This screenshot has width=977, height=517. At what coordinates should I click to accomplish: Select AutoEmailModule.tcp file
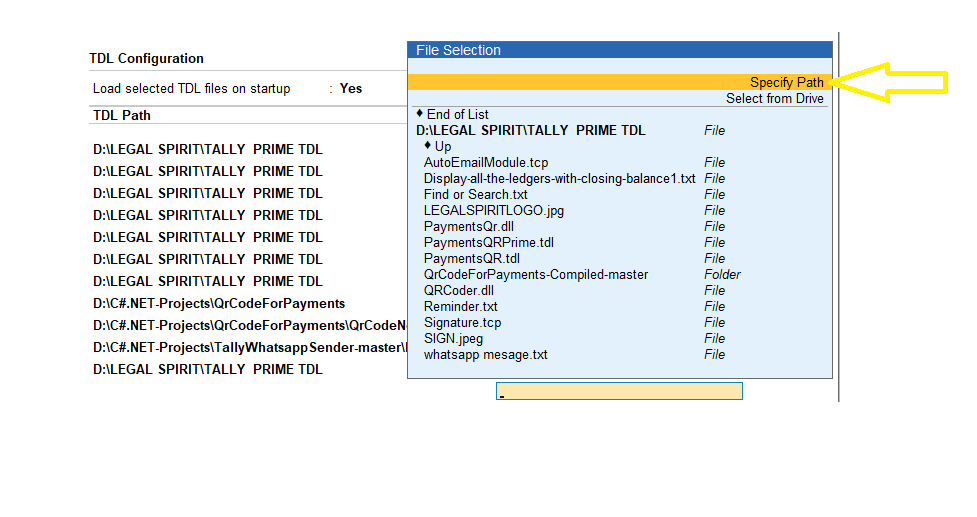click(x=486, y=163)
